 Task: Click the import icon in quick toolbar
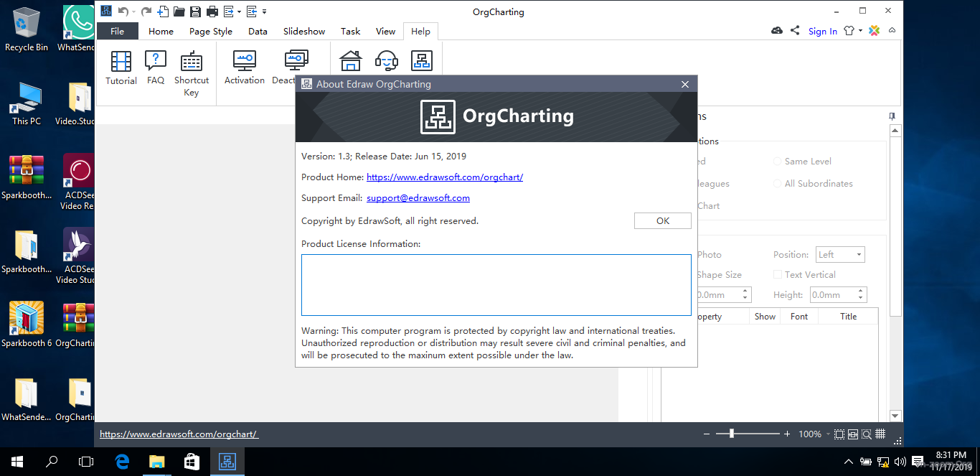pos(252,11)
